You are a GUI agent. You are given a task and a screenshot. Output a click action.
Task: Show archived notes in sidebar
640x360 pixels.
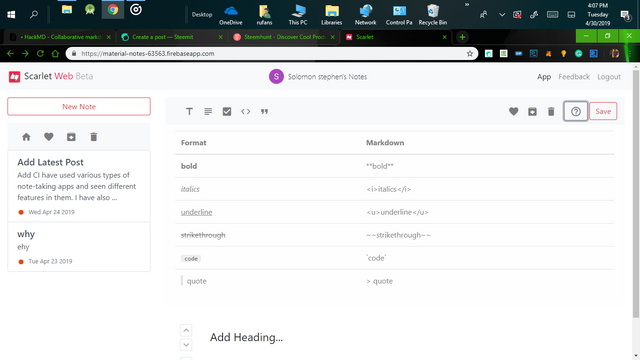point(71,137)
